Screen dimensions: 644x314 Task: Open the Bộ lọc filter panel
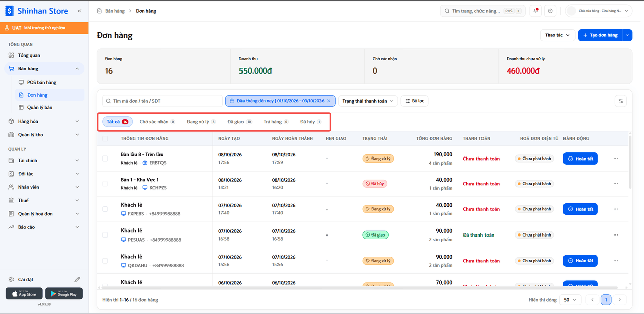click(415, 101)
